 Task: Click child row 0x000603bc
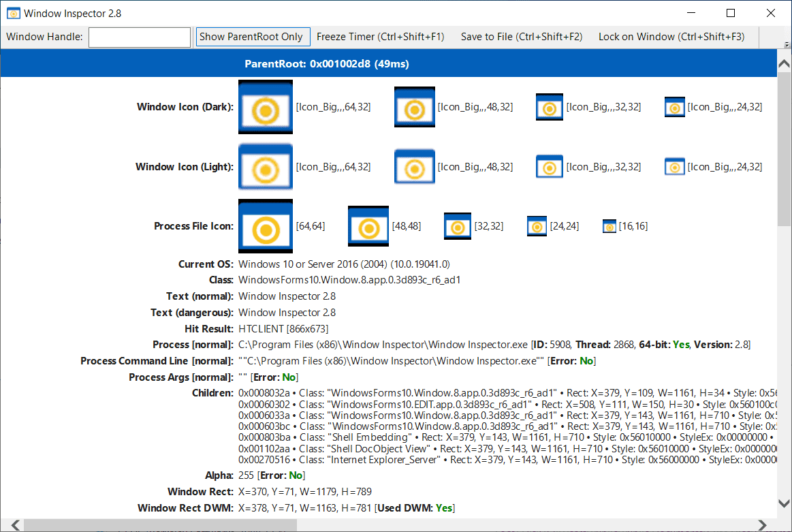click(x=507, y=426)
